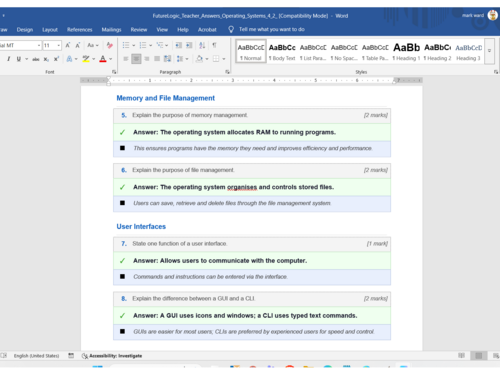Increase the font size with Grow Font

[x=68, y=45]
